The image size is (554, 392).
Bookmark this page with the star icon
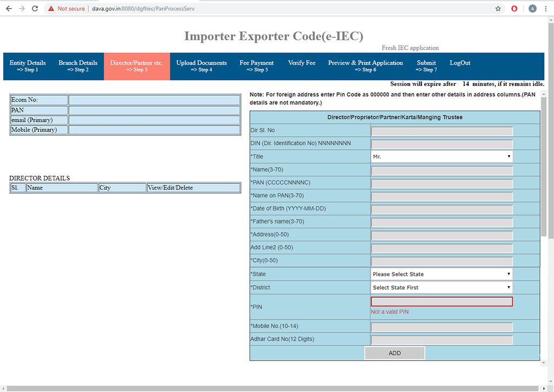pyautogui.click(x=497, y=8)
